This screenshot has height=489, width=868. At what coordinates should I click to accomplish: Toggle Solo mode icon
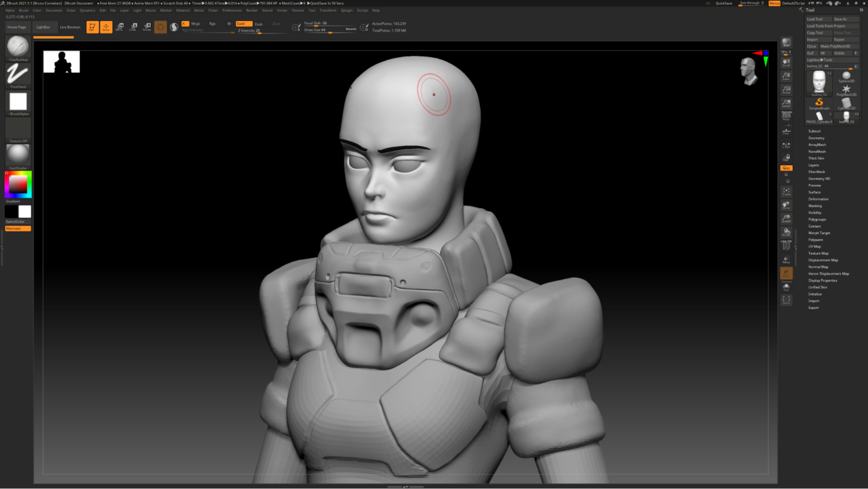coord(786,287)
